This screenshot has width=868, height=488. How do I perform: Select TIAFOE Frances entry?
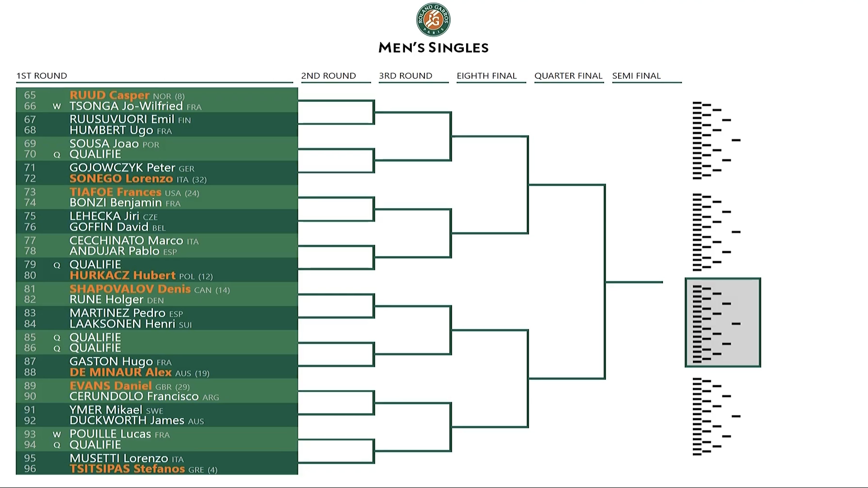[x=135, y=192]
